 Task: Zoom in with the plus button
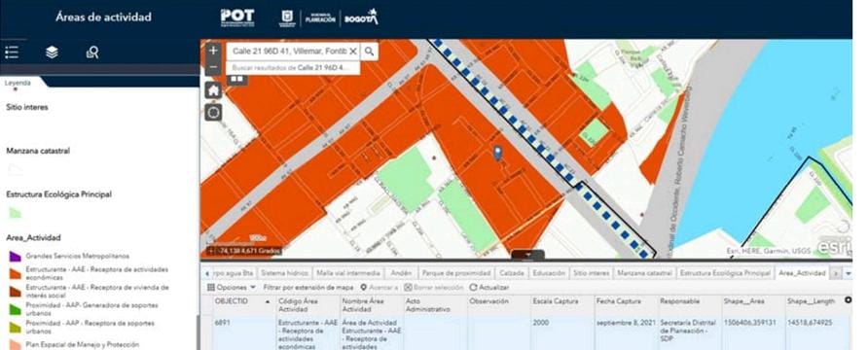(214, 51)
